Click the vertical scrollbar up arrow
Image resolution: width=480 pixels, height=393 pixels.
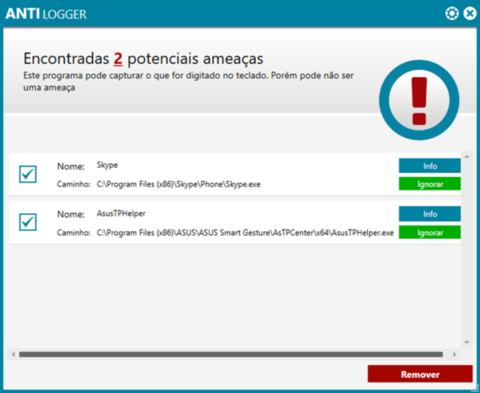(467, 156)
